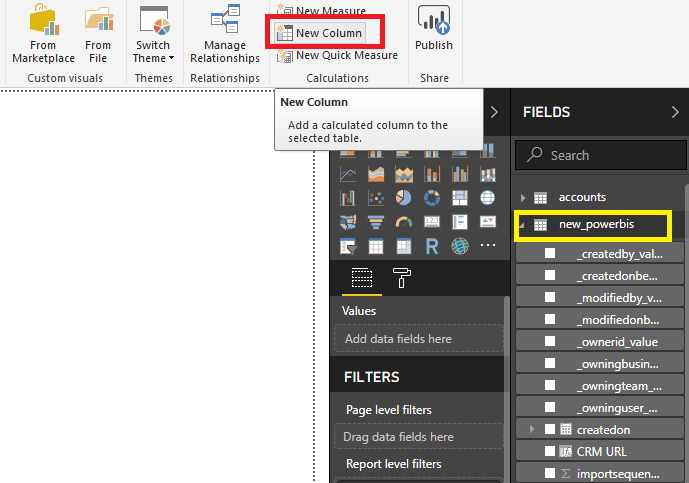Tick the _modifiedby_v... field checkbox

pos(550,298)
